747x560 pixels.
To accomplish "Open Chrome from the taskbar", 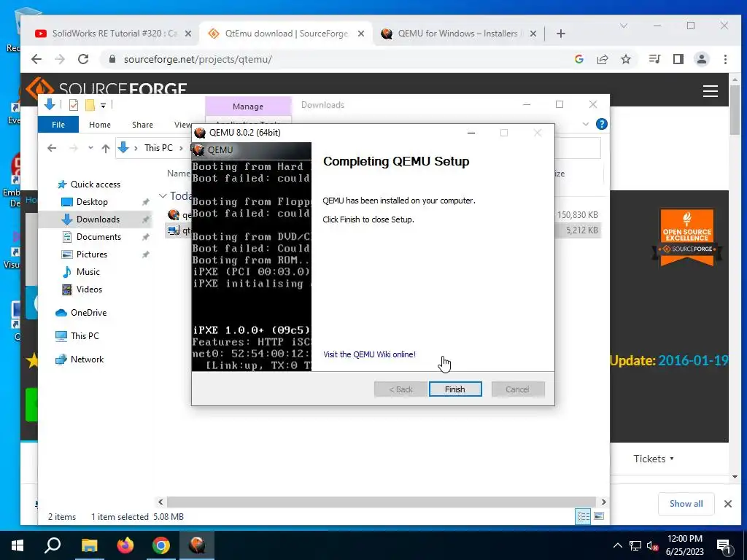I will coord(161,545).
